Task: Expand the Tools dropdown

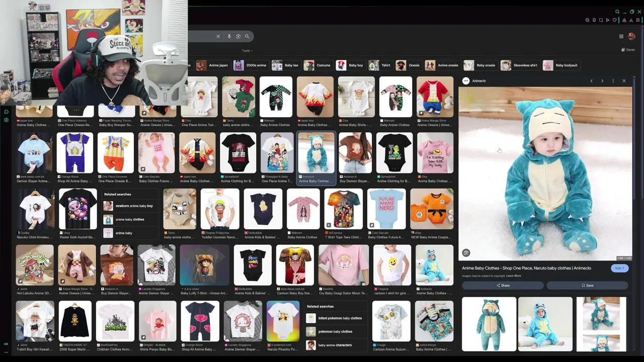Action: (247, 51)
